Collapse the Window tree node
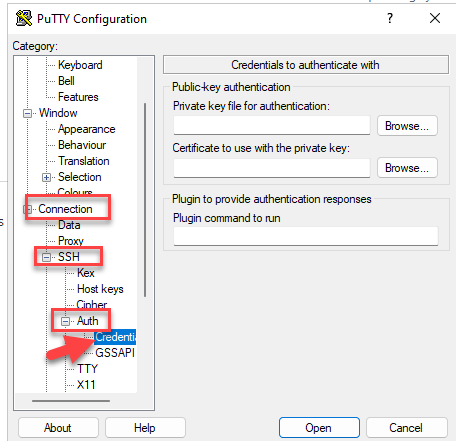The width and height of the screenshot is (456, 441). tap(27, 113)
